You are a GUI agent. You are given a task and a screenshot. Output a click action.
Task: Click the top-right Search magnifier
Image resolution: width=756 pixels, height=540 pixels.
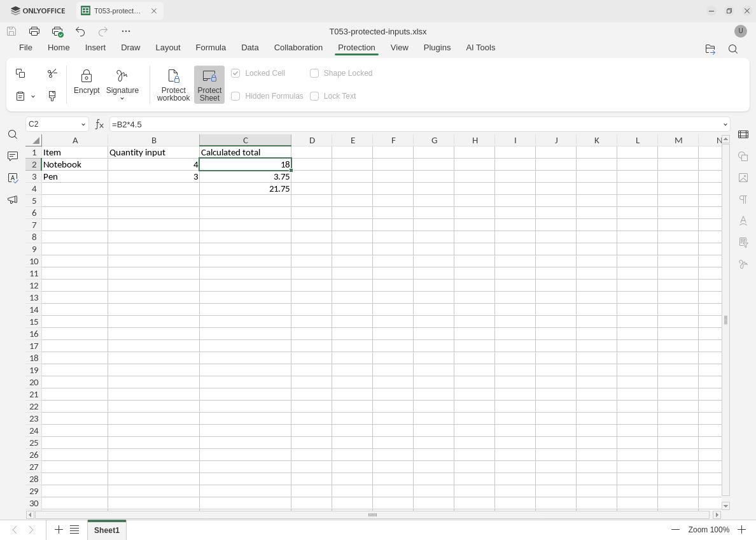(733, 49)
